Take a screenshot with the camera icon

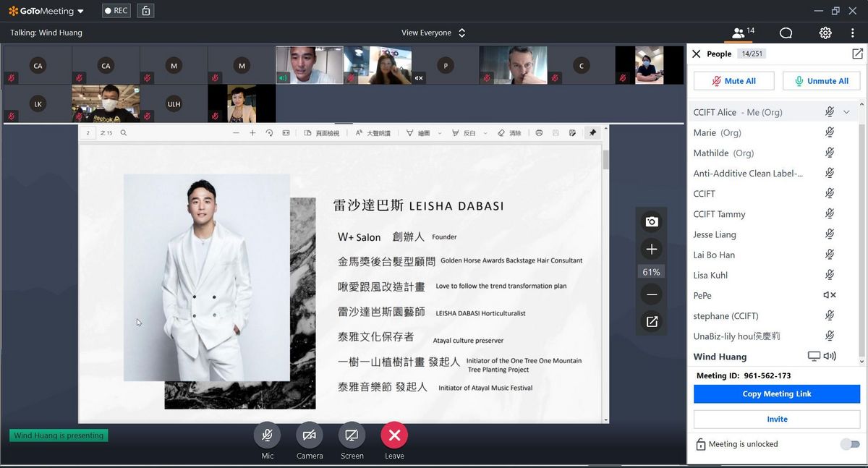651,222
